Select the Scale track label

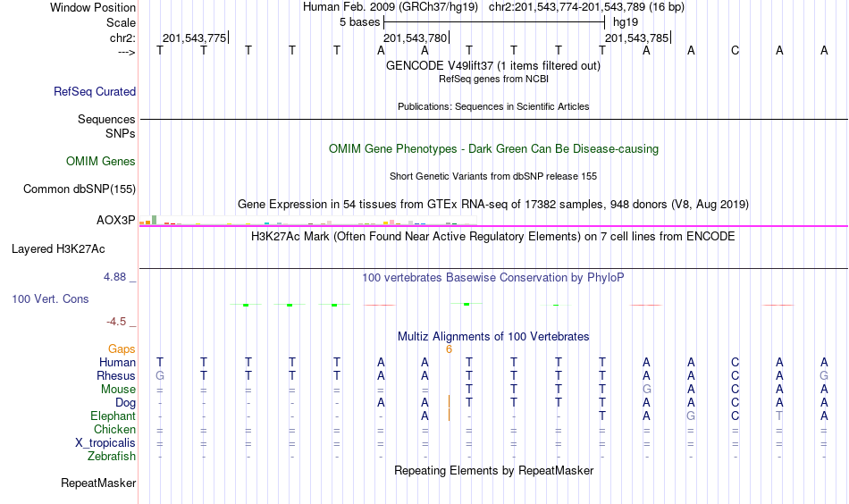tap(121, 22)
